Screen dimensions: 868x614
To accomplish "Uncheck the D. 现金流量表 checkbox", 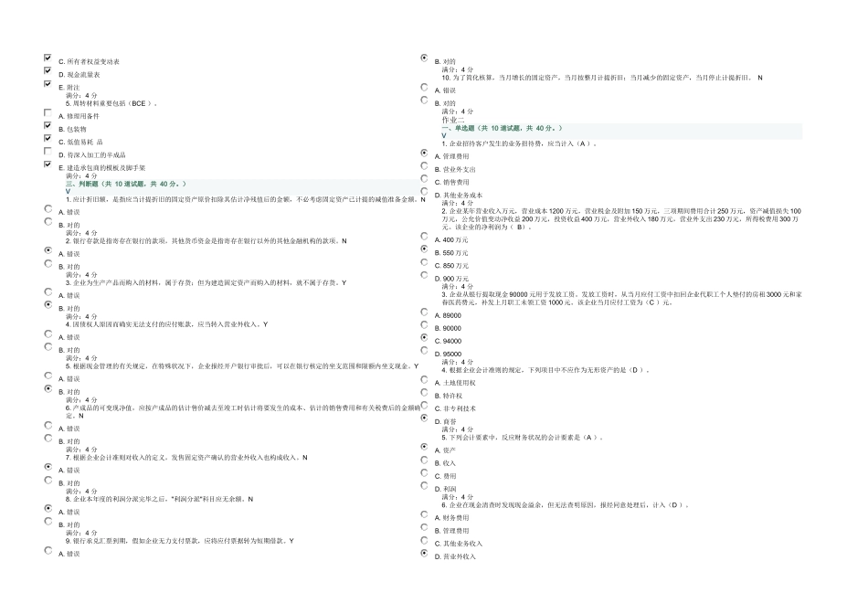I will click(x=48, y=71).
